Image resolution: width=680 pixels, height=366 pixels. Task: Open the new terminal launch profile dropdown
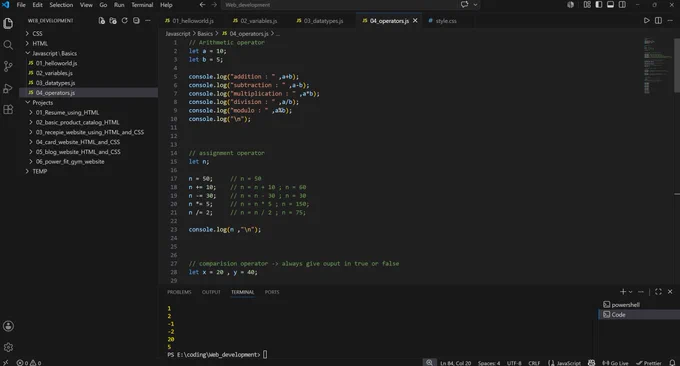(631, 292)
